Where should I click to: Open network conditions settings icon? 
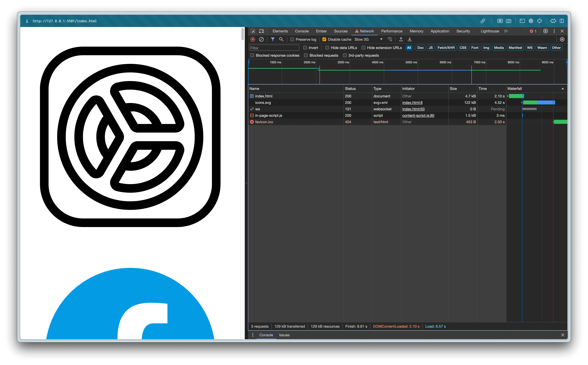(390, 39)
